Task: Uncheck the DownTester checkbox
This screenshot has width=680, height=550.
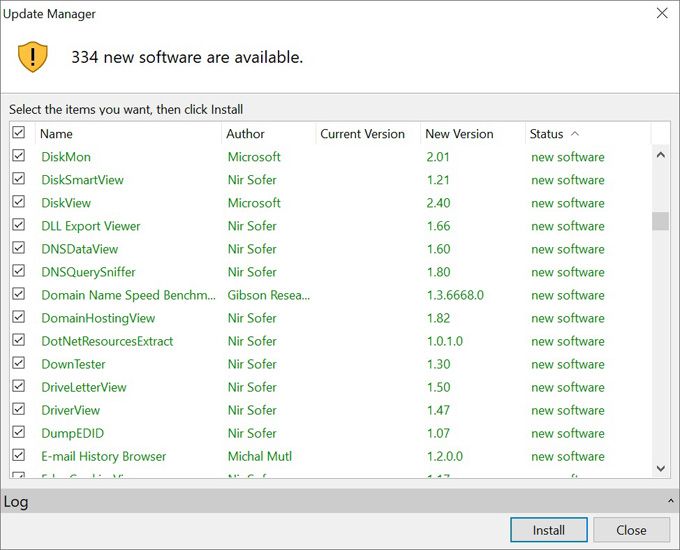Action: pyautogui.click(x=19, y=362)
